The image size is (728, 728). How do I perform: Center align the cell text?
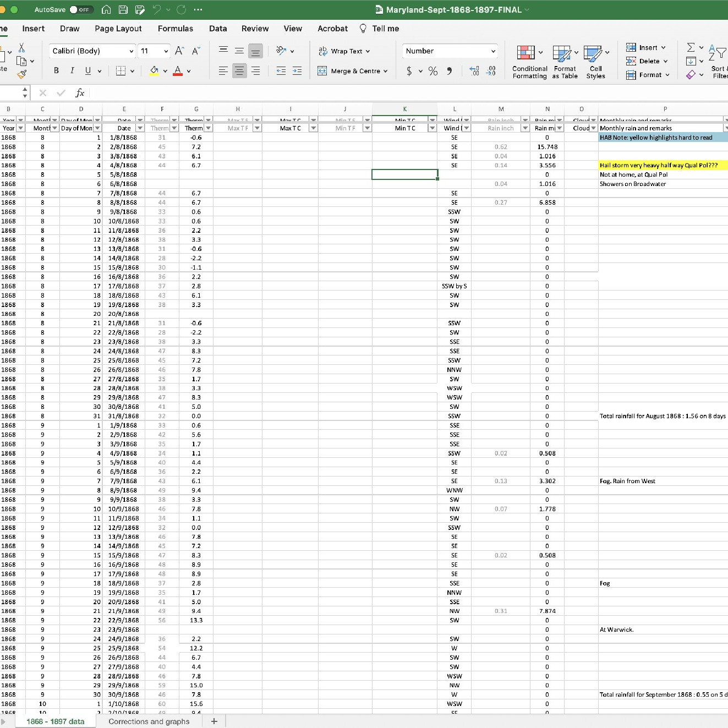click(239, 70)
